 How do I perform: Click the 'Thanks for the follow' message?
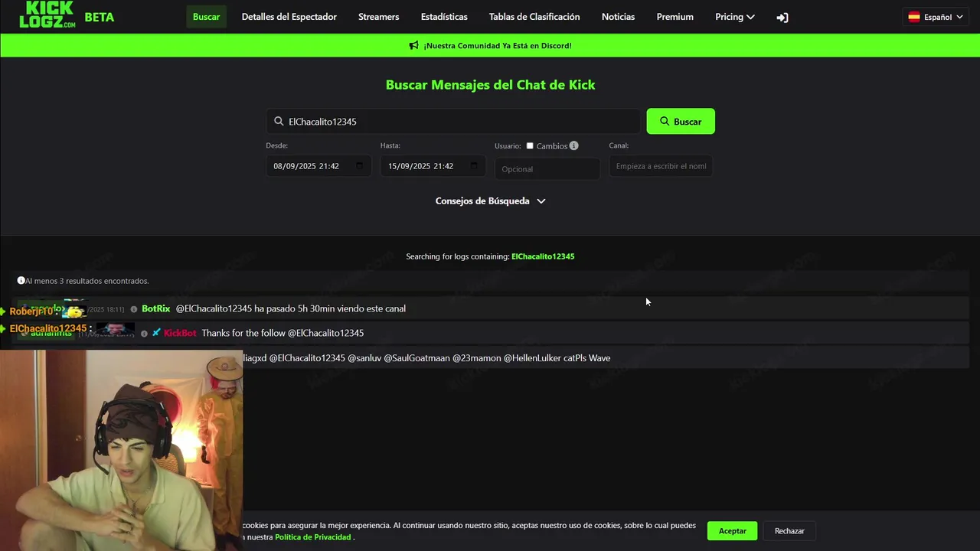pyautogui.click(x=283, y=334)
